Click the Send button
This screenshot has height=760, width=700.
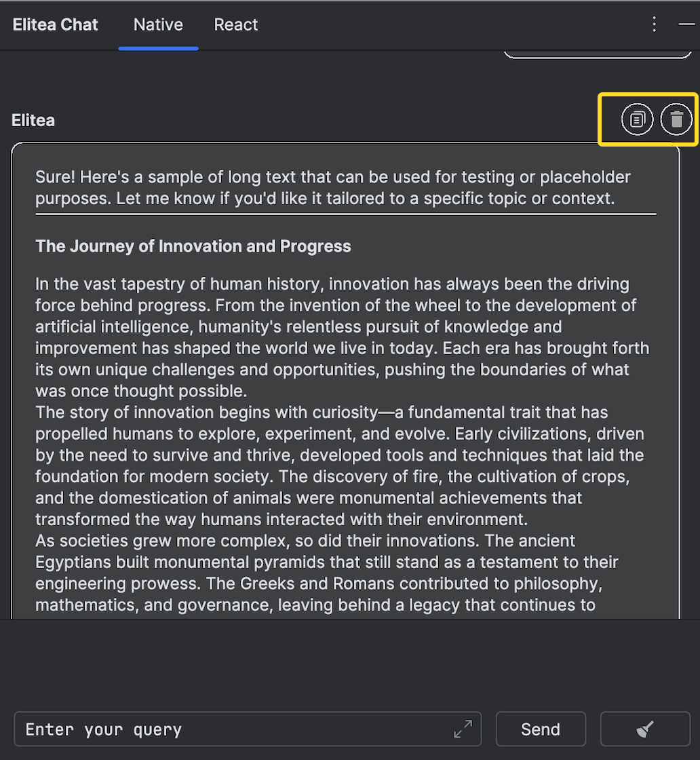click(x=541, y=729)
